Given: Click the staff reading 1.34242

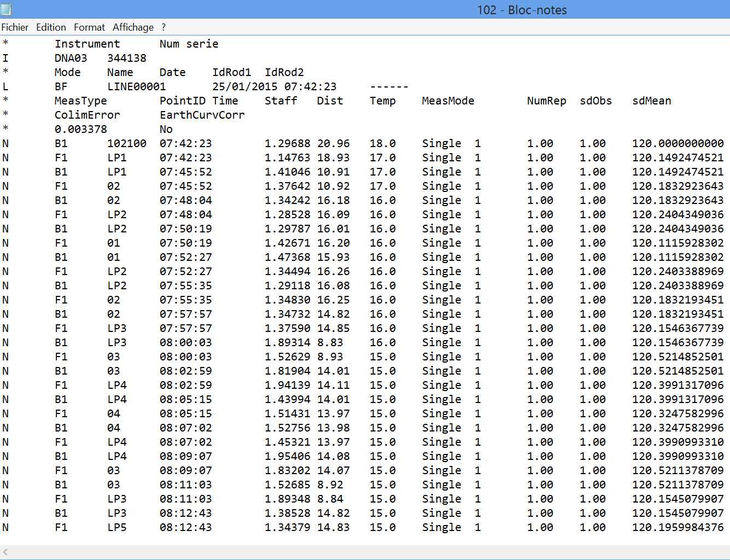Looking at the screenshot, I should (x=288, y=200).
